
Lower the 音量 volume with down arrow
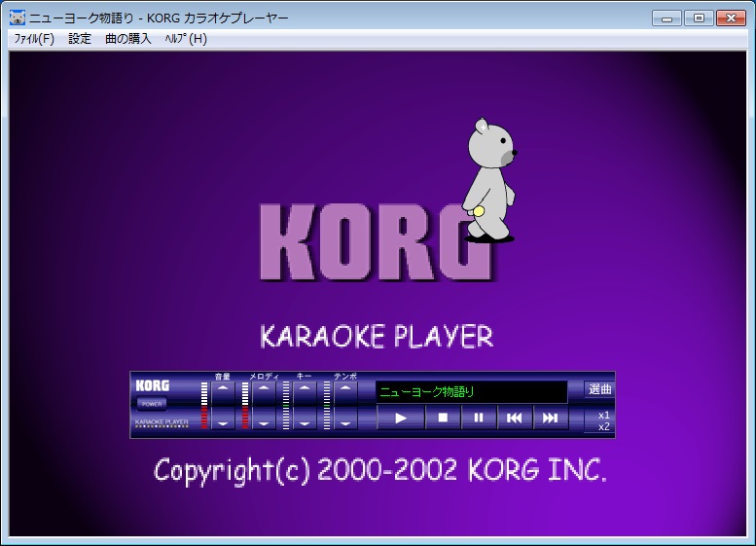(x=223, y=419)
